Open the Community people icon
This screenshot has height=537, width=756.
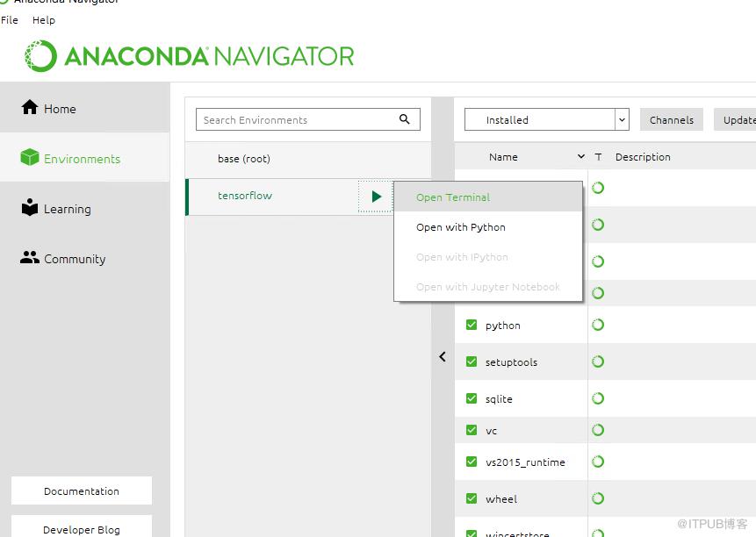coord(29,258)
